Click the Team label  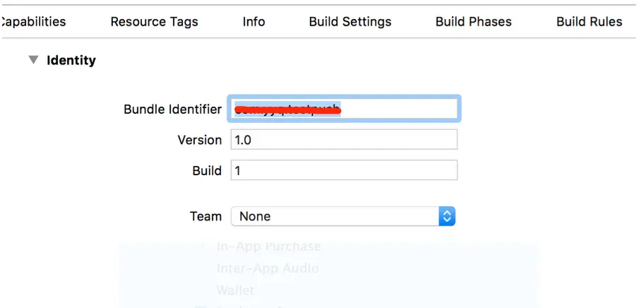(205, 216)
